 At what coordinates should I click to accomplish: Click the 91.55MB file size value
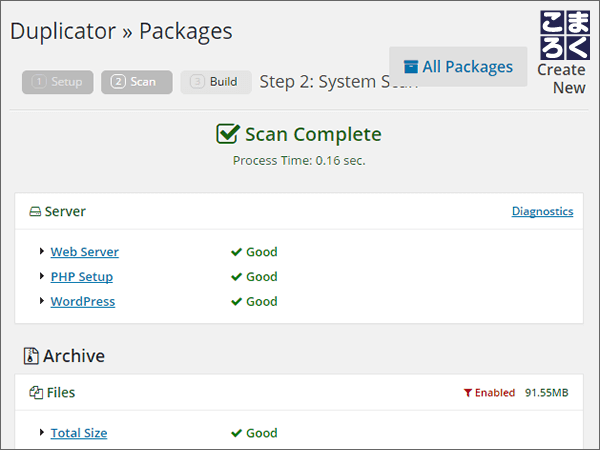click(x=546, y=393)
